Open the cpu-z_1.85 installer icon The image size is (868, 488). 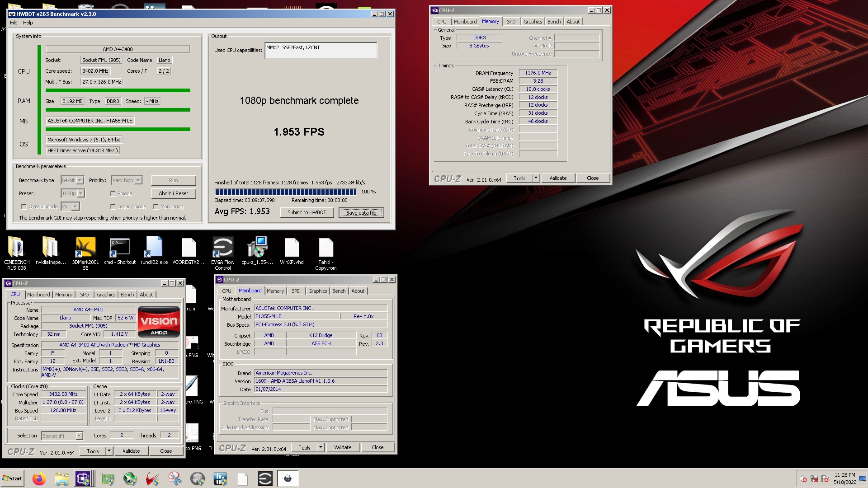pyautogui.click(x=257, y=251)
